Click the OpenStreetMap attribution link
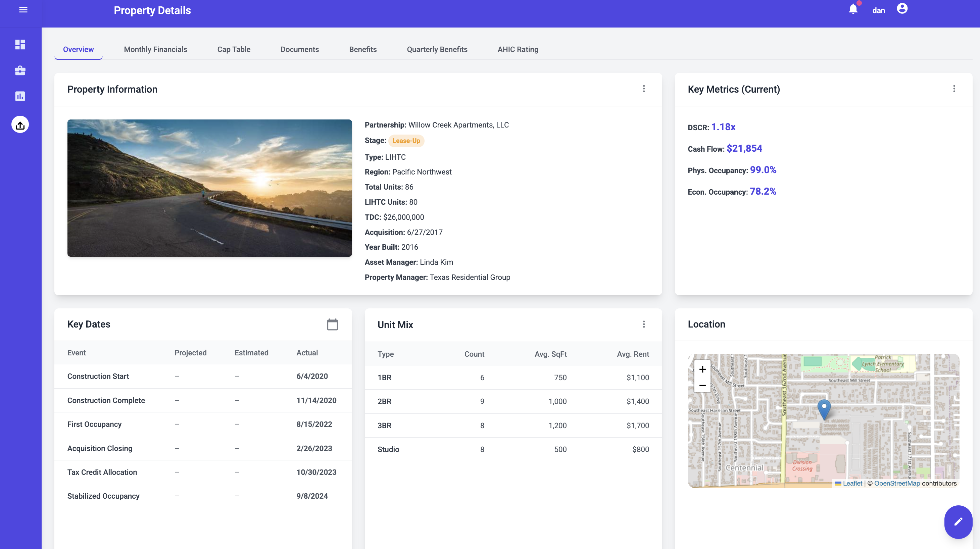The height and width of the screenshot is (549, 980). click(897, 483)
